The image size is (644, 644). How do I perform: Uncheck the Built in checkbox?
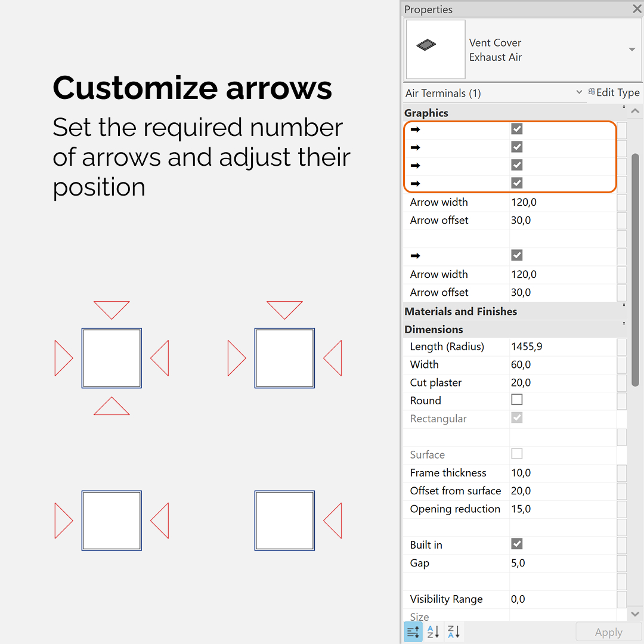(x=516, y=544)
